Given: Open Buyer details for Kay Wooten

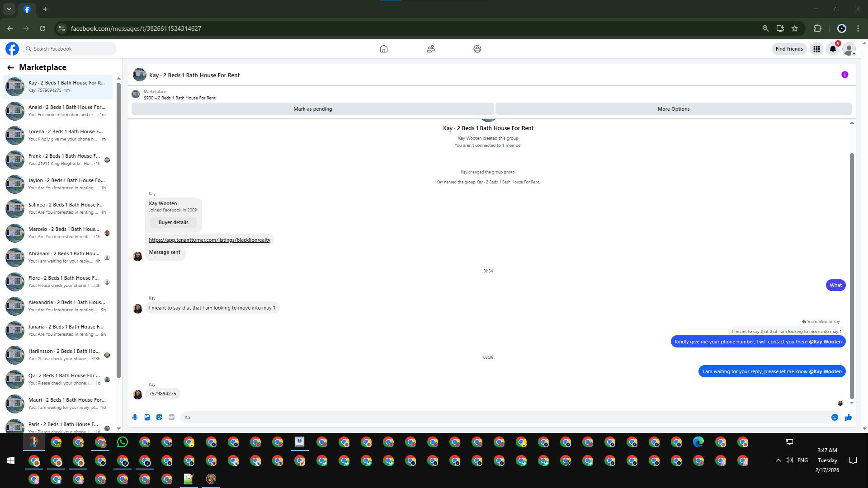Looking at the screenshot, I should [174, 222].
